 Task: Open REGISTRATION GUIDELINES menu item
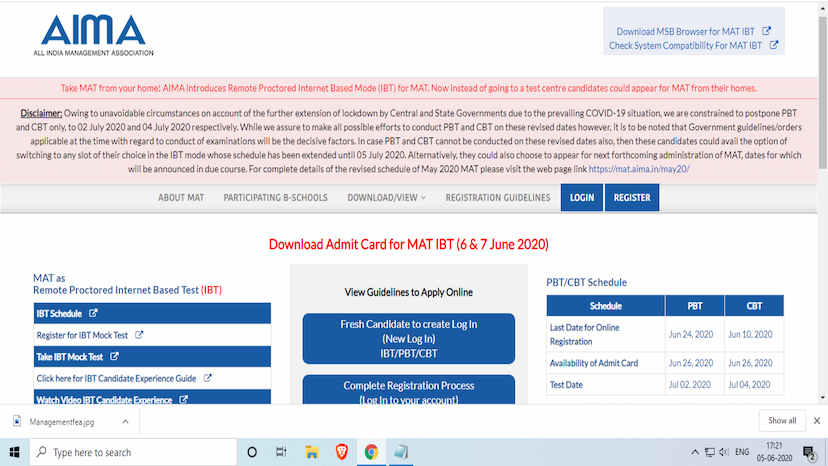click(x=497, y=198)
